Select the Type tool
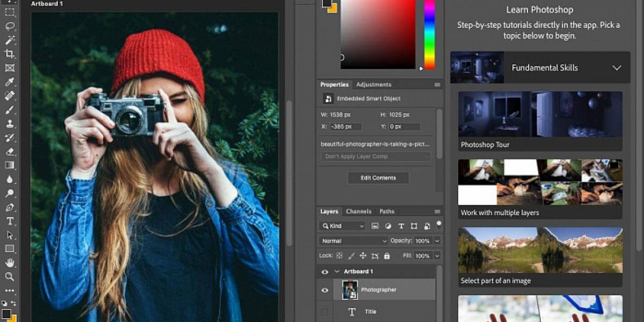This screenshot has width=644, height=322. [x=10, y=221]
